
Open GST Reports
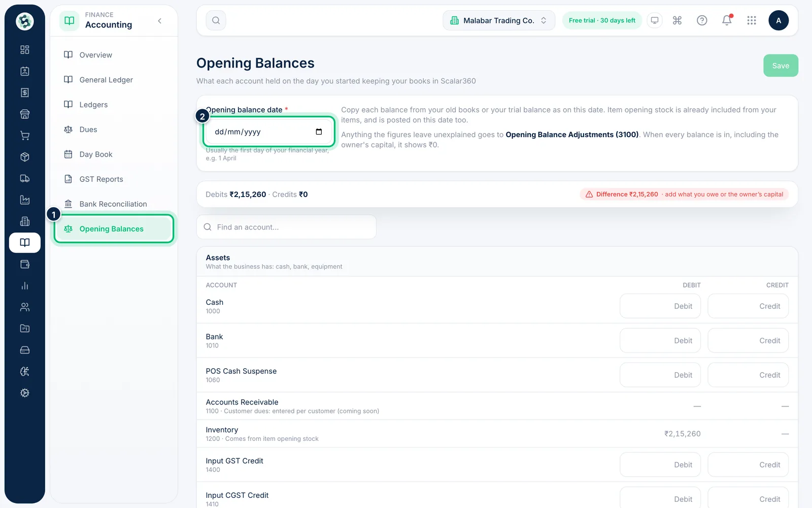114,179
